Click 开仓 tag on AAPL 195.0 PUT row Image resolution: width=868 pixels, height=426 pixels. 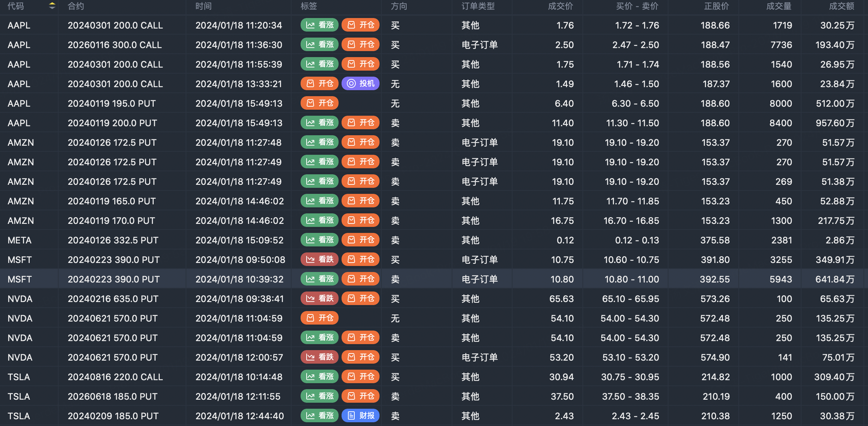click(319, 103)
